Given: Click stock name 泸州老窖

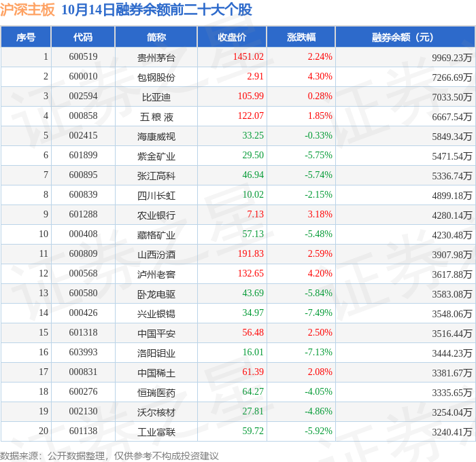Looking at the screenshot, I should (156, 274).
